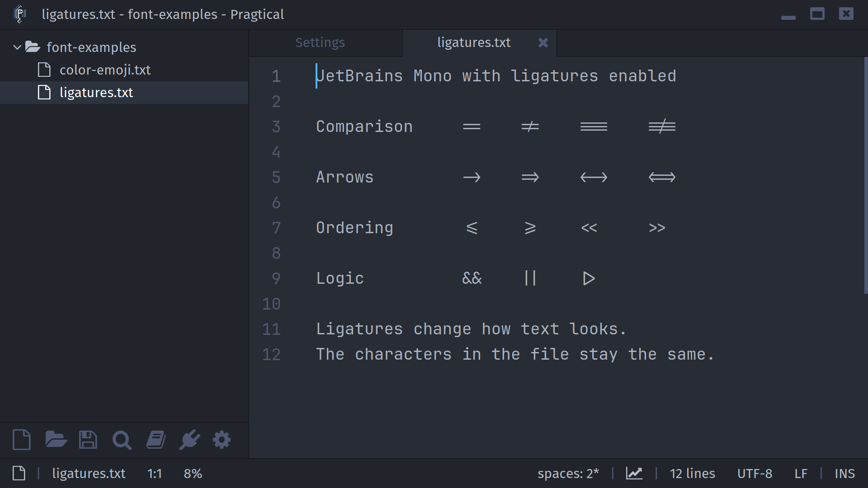The height and width of the screenshot is (488, 868).
Task: Open settings with the gear icon
Action: click(222, 440)
